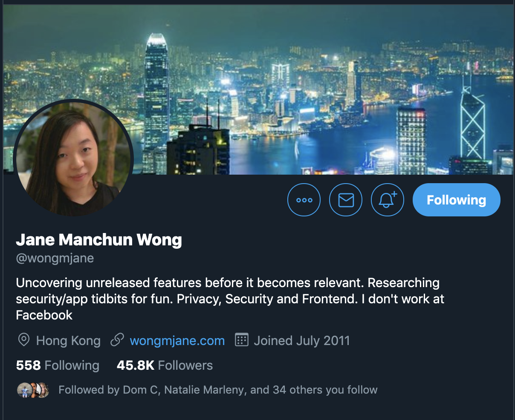
Task: Enable tweet notifications with the bell icon
Action: pos(388,200)
